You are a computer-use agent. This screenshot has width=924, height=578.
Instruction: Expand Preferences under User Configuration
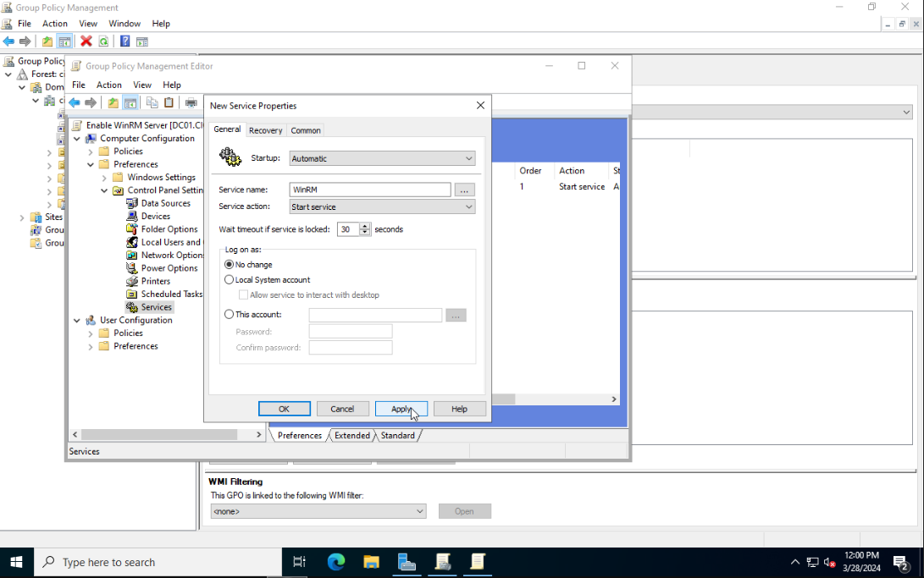pos(91,346)
